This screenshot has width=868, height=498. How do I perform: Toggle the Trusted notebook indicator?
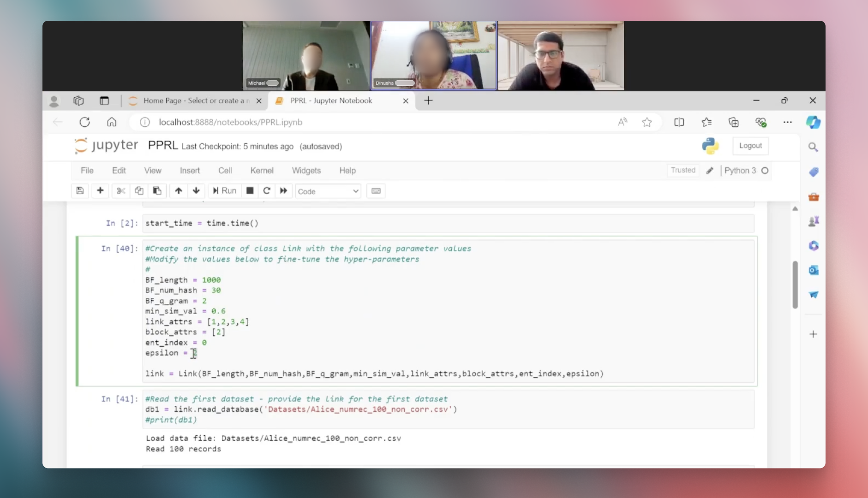(x=683, y=170)
